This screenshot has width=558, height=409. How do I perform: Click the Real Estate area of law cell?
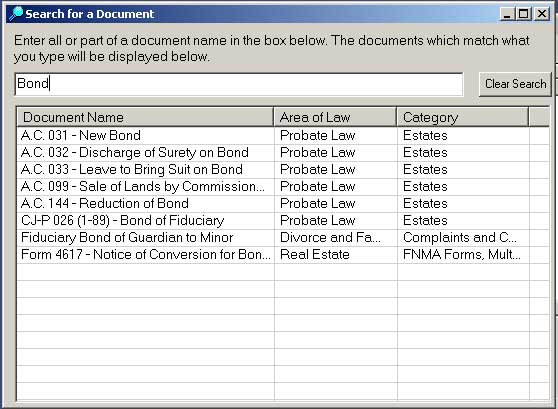(336, 255)
